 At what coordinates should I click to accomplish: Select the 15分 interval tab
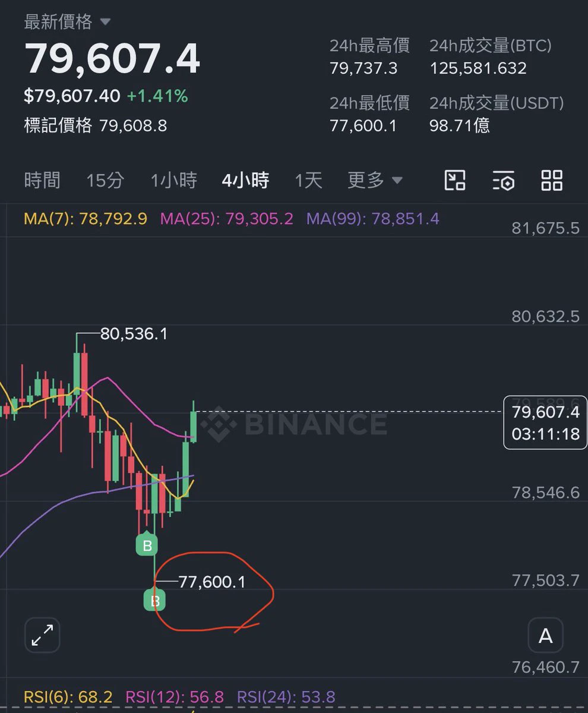(105, 180)
